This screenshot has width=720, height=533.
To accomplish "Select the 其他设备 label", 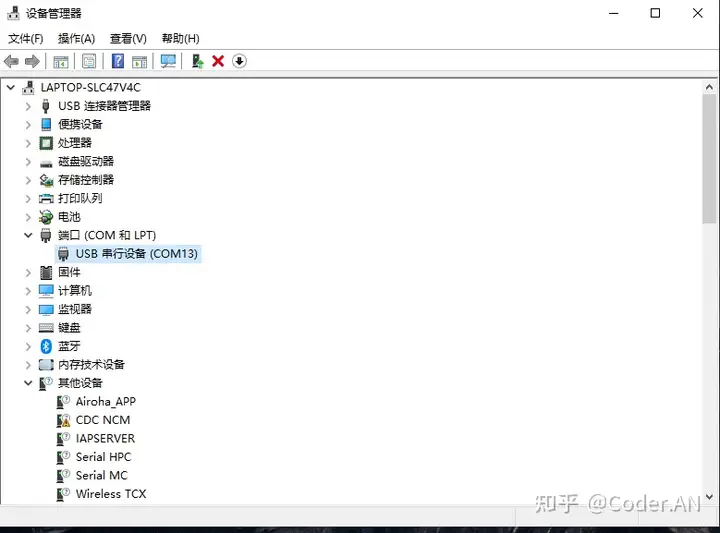I will (80, 383).
